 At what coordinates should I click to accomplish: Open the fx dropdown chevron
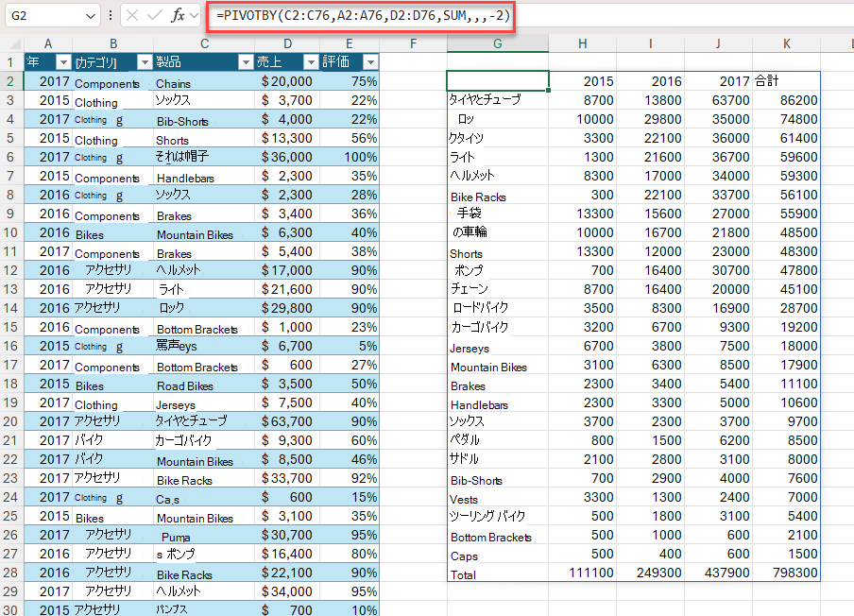[195, 15]
